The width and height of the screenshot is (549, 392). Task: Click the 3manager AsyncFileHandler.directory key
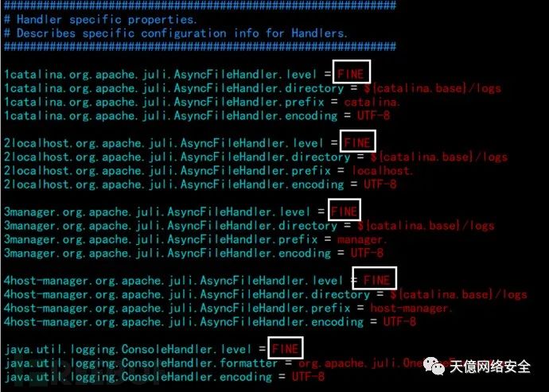170,226
